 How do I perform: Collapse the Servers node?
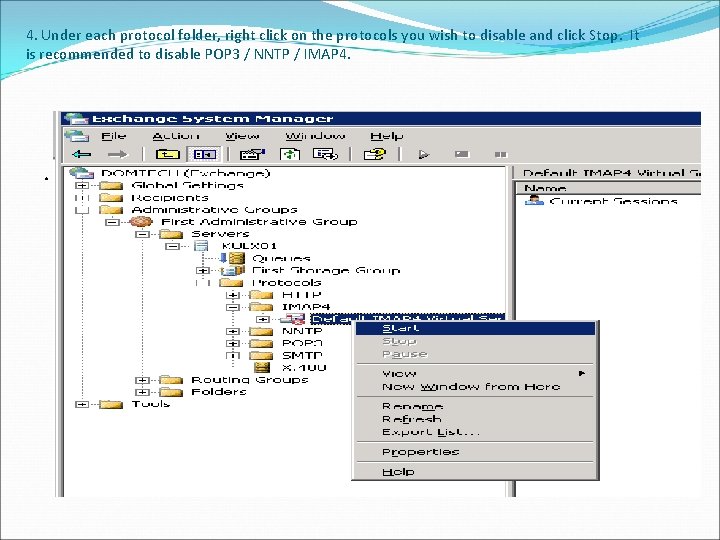click(142, 234)
